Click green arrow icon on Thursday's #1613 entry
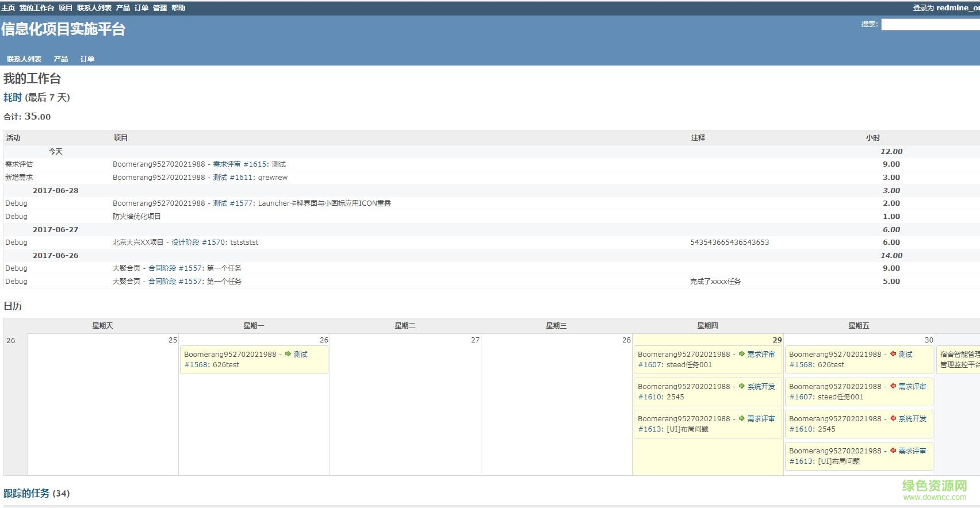The image size is (980, 508). coord(742,418)
